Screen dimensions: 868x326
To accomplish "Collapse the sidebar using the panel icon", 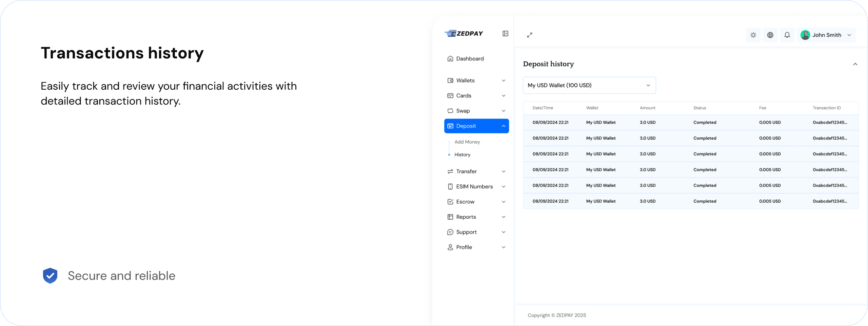I will [505, 34].
